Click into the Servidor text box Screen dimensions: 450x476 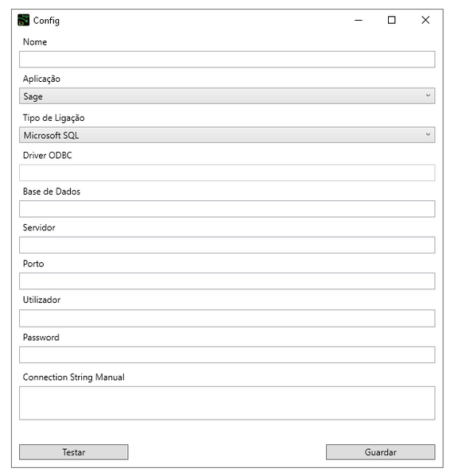(227, 245)
